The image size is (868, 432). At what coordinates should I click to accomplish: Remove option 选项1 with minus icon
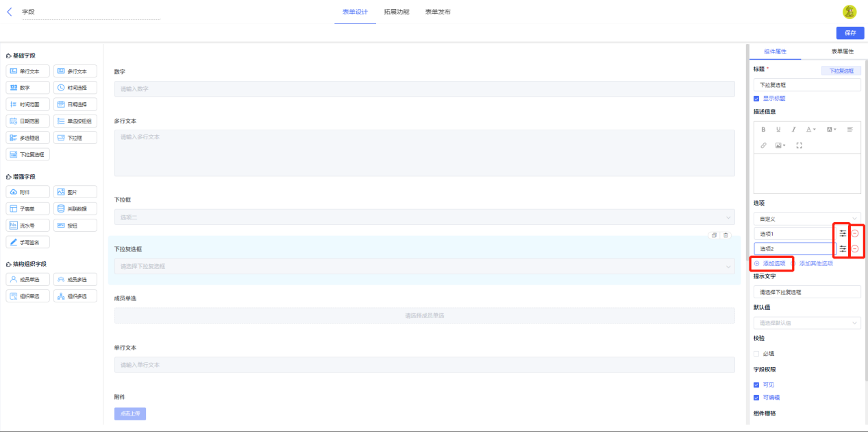855,234
